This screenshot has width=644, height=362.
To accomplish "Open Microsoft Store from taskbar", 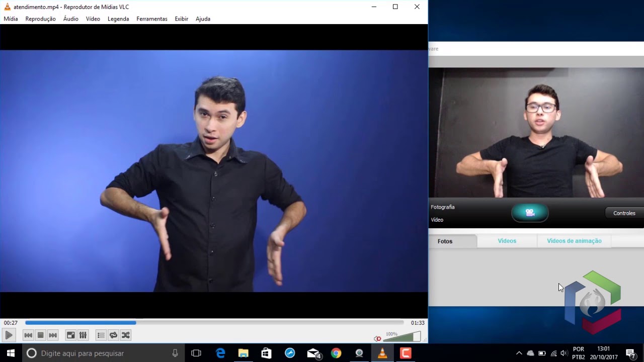I will coord(267,353).
